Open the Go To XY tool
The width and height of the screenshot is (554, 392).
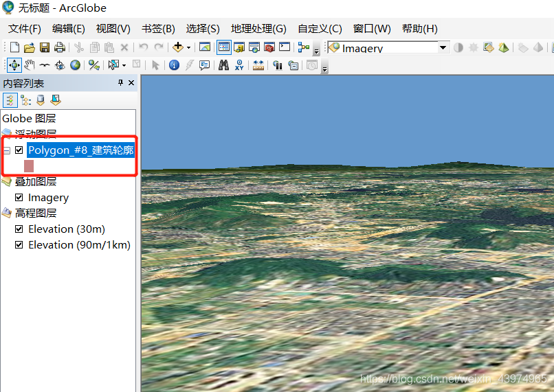point(239,65)
